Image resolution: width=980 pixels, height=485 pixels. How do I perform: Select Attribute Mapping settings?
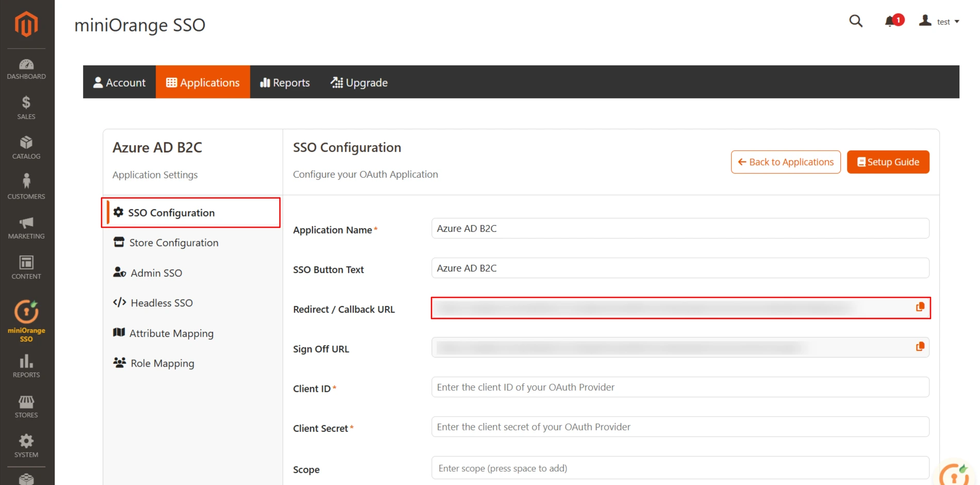click(171, 333)
